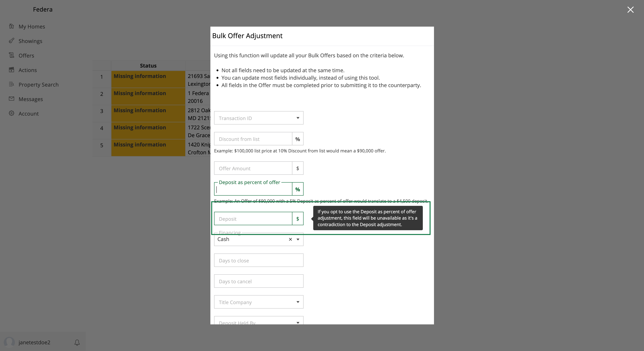Click the Days to close field
The width and height of the screenshot is (644, 351).
point(259,260)
